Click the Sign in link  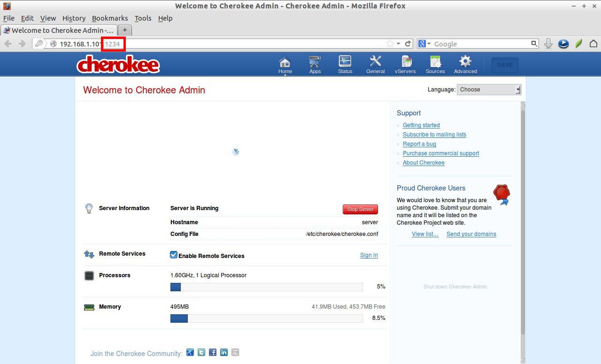369,255
